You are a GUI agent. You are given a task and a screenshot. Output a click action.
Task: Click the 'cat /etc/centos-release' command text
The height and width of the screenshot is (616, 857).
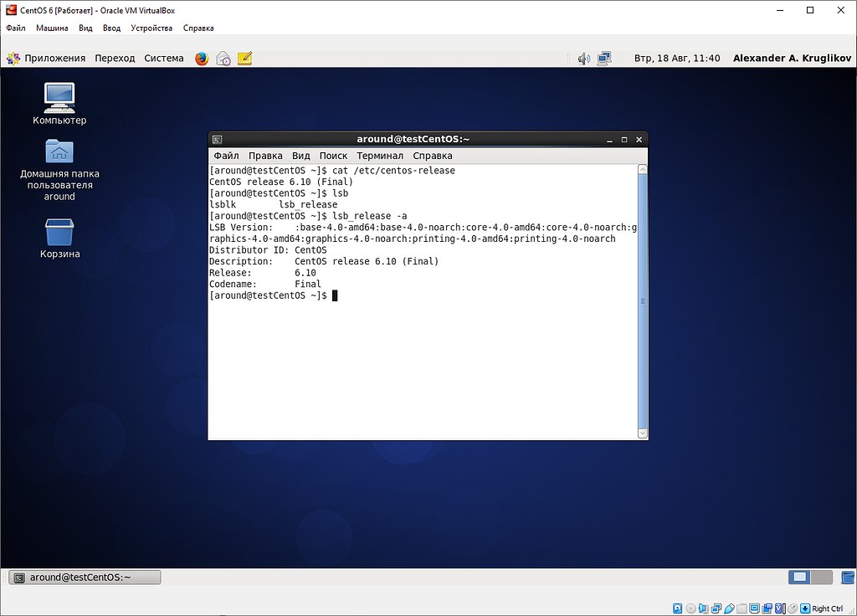tap(393, 171)
